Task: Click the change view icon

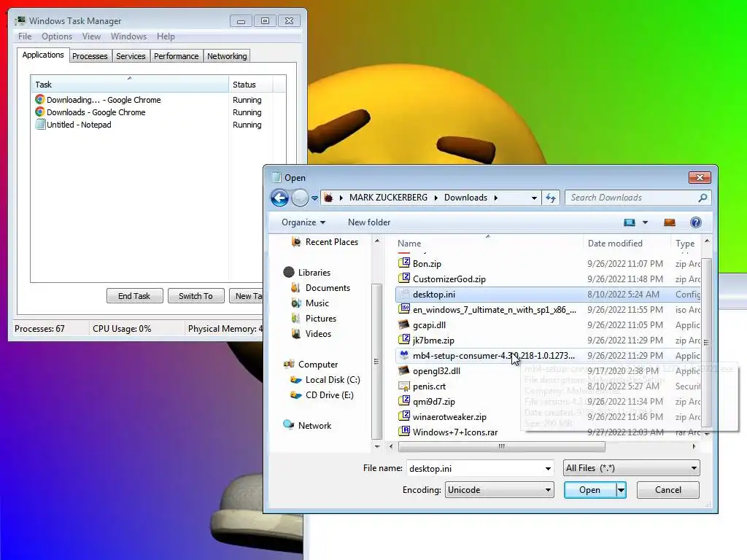Action: 630,222
